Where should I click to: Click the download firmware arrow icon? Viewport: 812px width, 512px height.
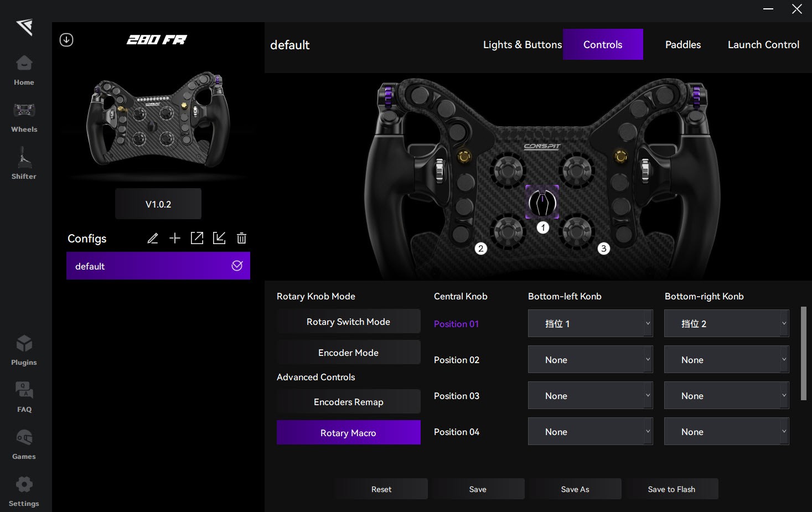[x=66, y=40]
